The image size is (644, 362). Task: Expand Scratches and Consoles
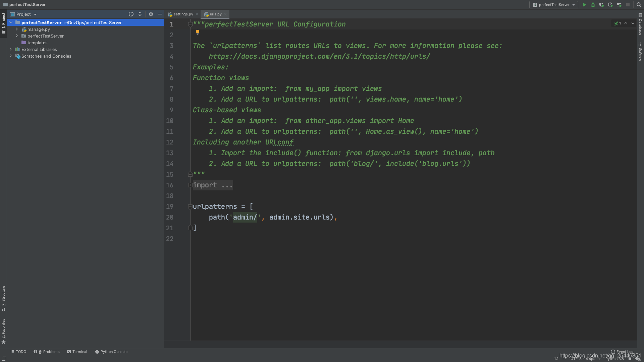pyautogui.click(x=11, y=56)
